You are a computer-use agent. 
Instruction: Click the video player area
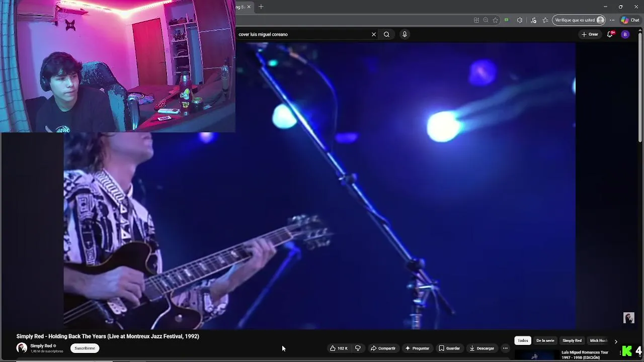click(x=319, y=186)
